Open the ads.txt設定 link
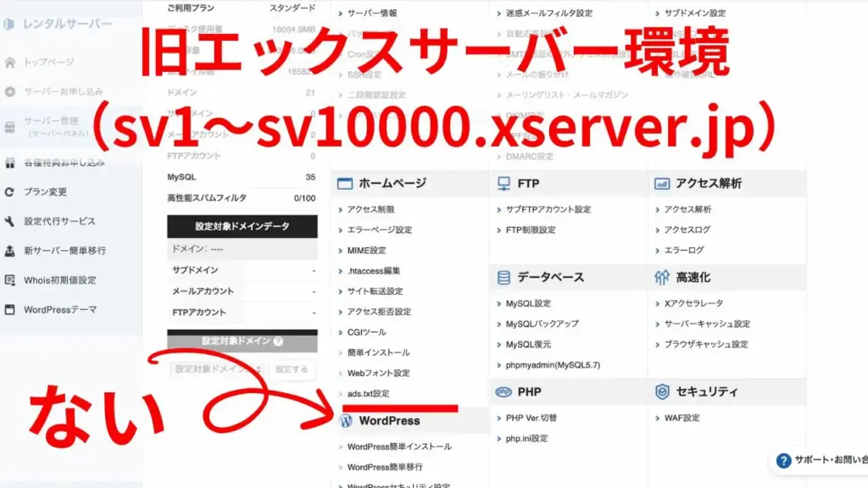868x488 pixels. point(368,394)
